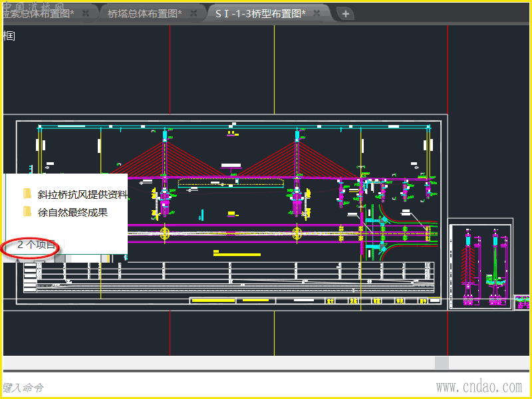Click the 2 个项目 status text
The image size is (532, 399).
(x=36, y=244)
